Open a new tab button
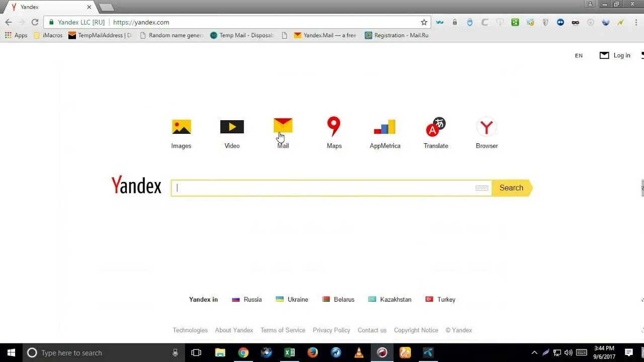 tap(106, 7)
